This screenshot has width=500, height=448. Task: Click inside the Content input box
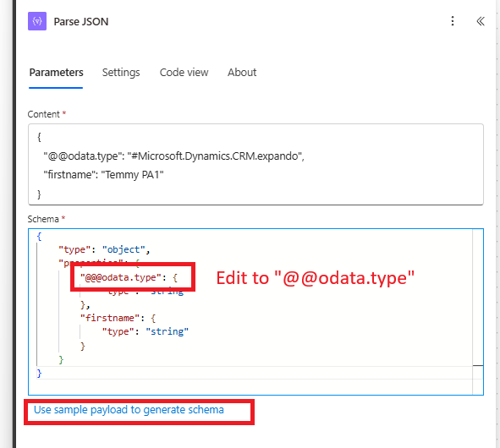coord(255,165)
